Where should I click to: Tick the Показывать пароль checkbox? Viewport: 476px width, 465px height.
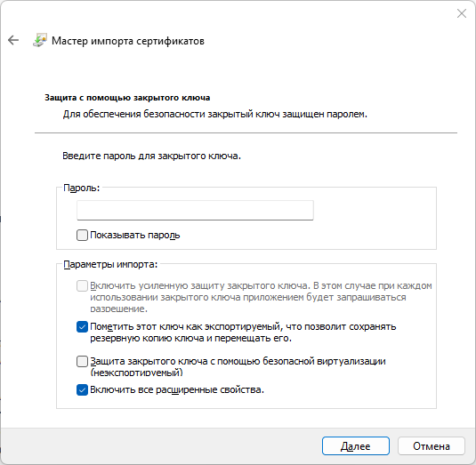tap(82, 235)
